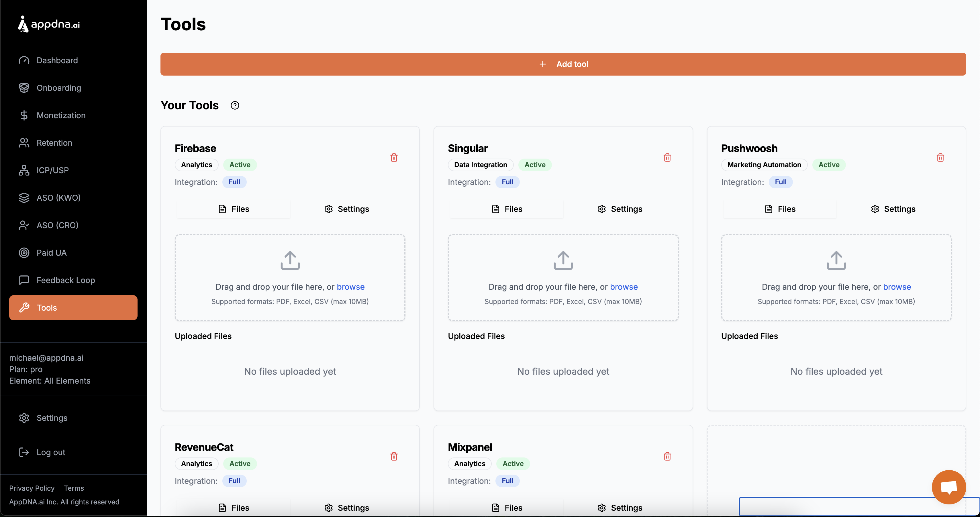Open the Pushwoosh Settings tab

point(893,209)
